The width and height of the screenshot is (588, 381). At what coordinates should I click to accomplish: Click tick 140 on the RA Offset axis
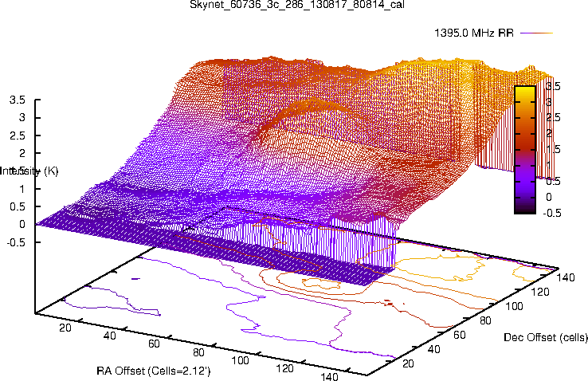tap(330, 376)
